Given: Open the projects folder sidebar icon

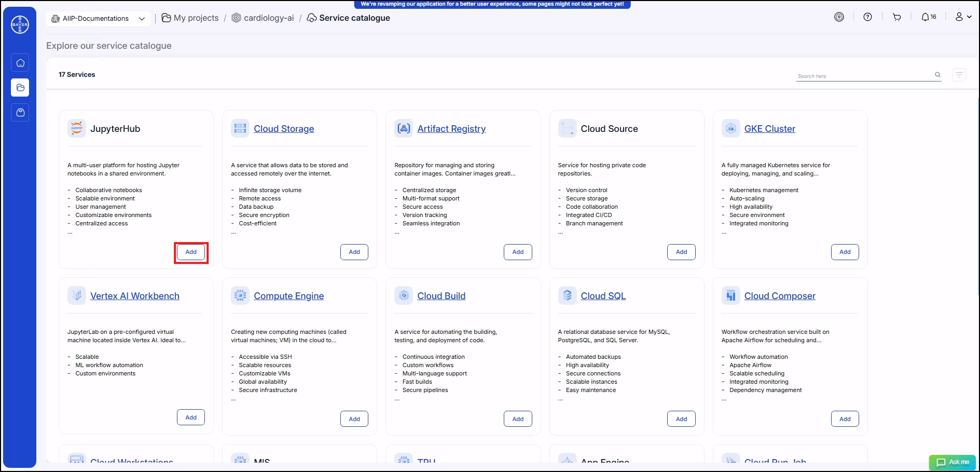Looking at the screenshot, I should point(20,88).
